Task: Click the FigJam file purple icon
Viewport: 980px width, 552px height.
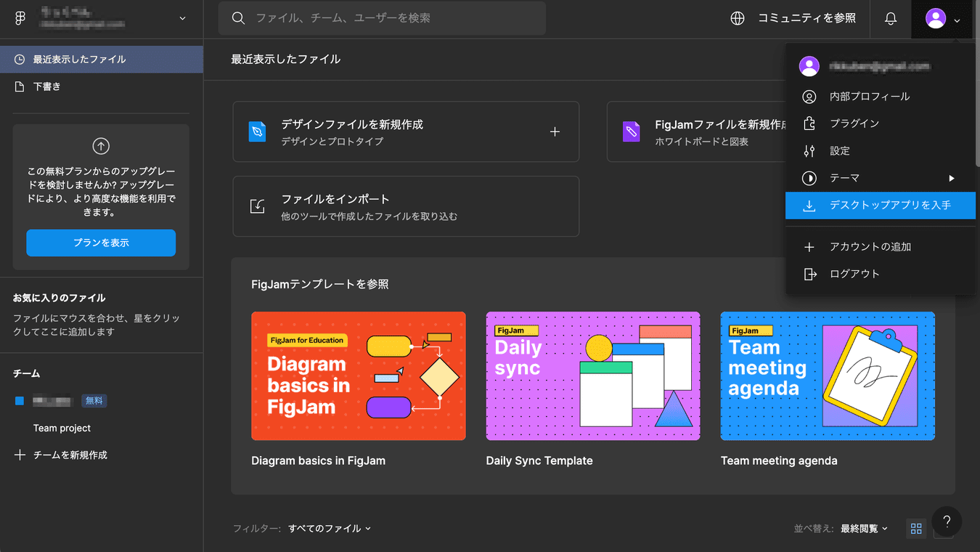Action: 632,131
